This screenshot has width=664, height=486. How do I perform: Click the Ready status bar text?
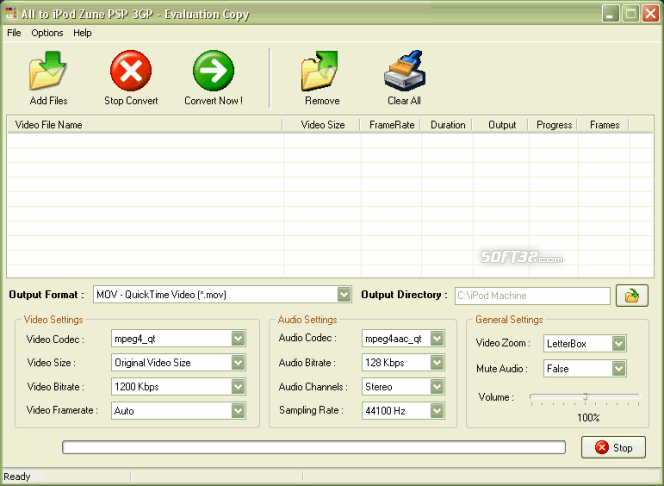tap(17, 477)
